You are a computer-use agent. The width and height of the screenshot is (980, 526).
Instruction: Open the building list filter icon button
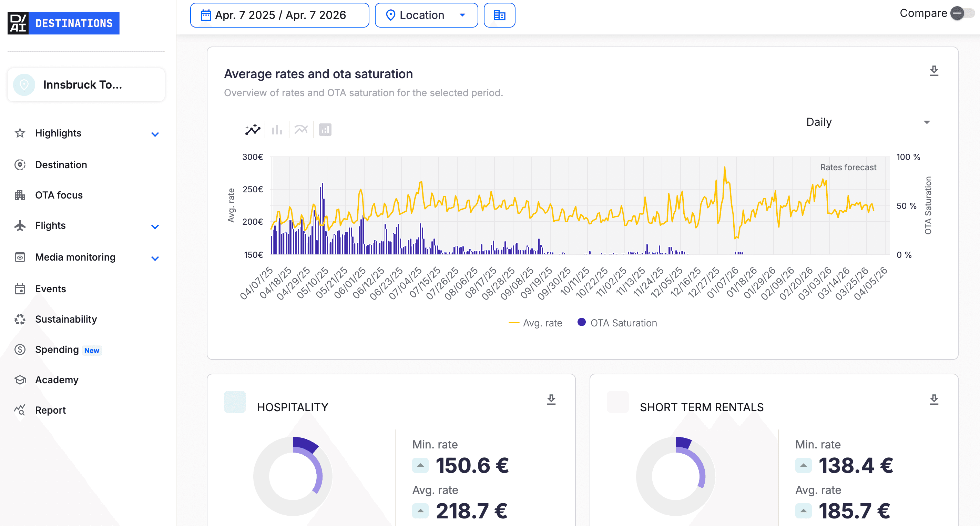click(x=499, y=15)
